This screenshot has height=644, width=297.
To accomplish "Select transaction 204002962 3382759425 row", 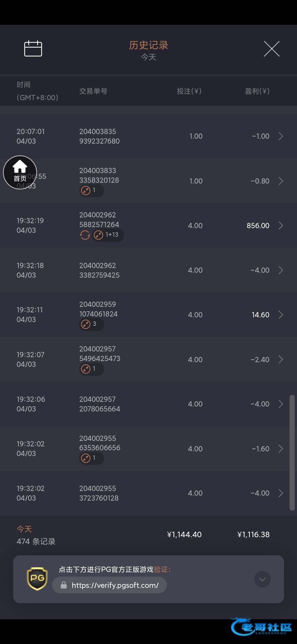I will click(x=99, y=270).
